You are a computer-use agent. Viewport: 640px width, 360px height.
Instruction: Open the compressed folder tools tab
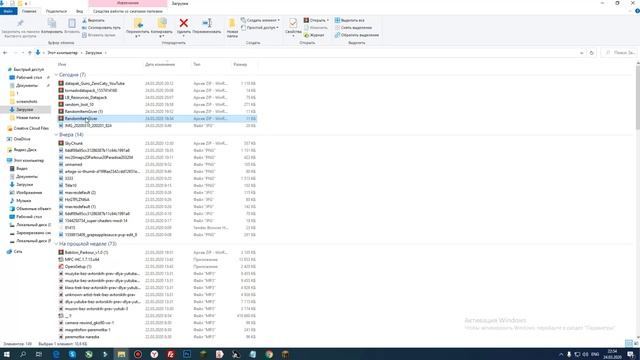click(x=128, y=11)
